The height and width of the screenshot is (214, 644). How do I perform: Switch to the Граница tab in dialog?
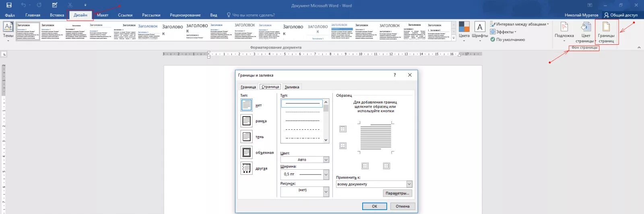tap(248, 87)
